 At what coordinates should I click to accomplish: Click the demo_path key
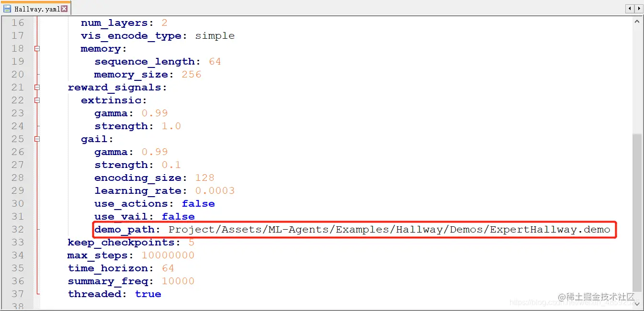click(x=124, y=230)
